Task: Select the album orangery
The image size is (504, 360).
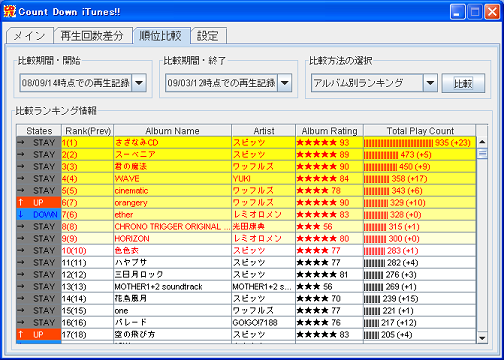Action: tap(172, 203)
